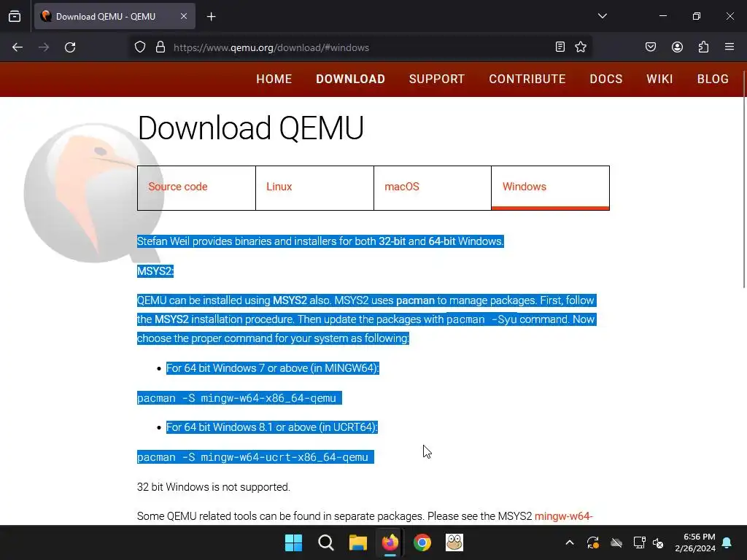This screenshot has height=560, width=747.
Task: Save page to Pocket icon
Action: pyautogui.click(x=651, y=47)
